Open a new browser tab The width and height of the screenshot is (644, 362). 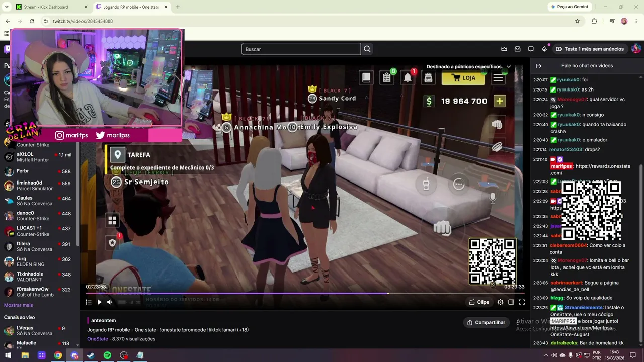178,7
